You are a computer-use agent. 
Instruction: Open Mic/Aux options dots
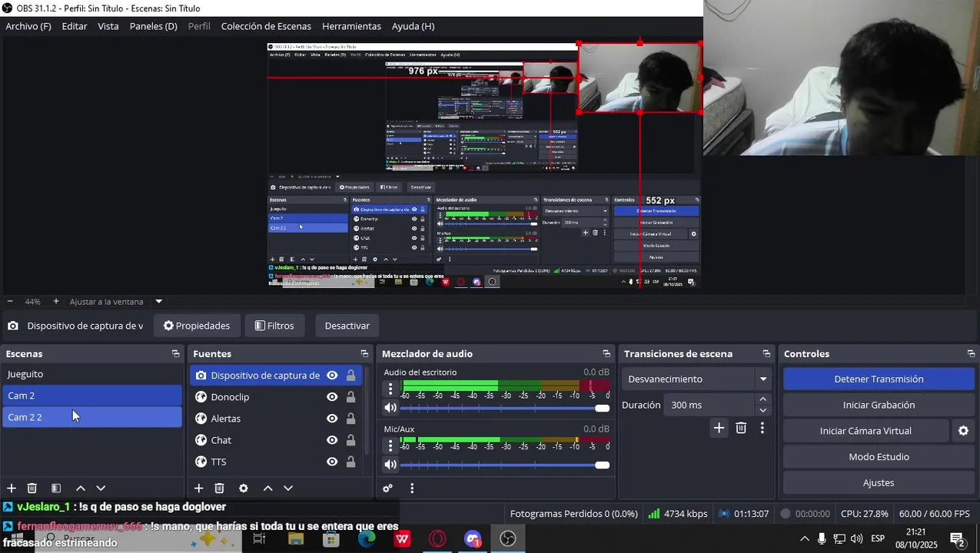click(x=390, y=445)
